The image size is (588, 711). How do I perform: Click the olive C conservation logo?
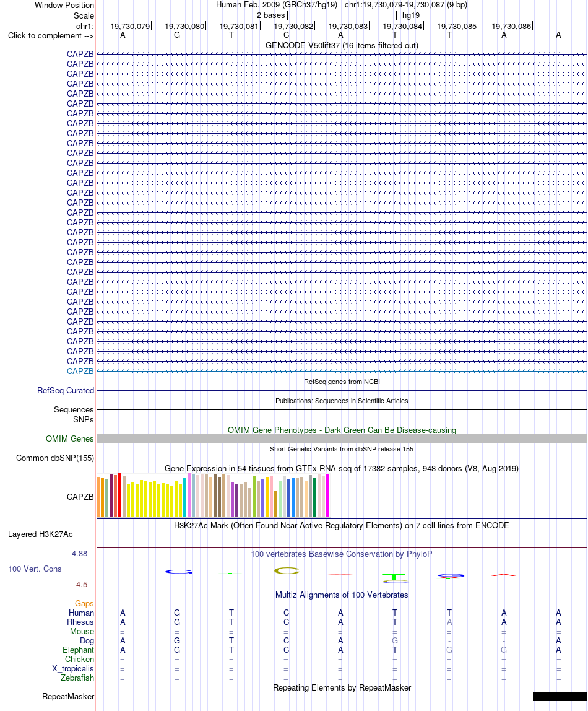pyautogui.click(x=287, y=571)
